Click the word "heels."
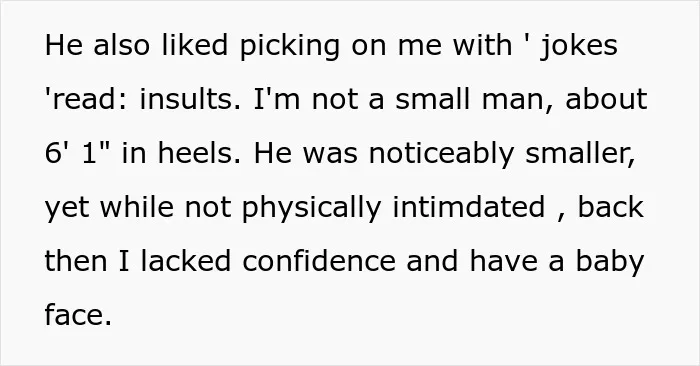Viewport: 700px width, 366px height. [x=199, y=153]
